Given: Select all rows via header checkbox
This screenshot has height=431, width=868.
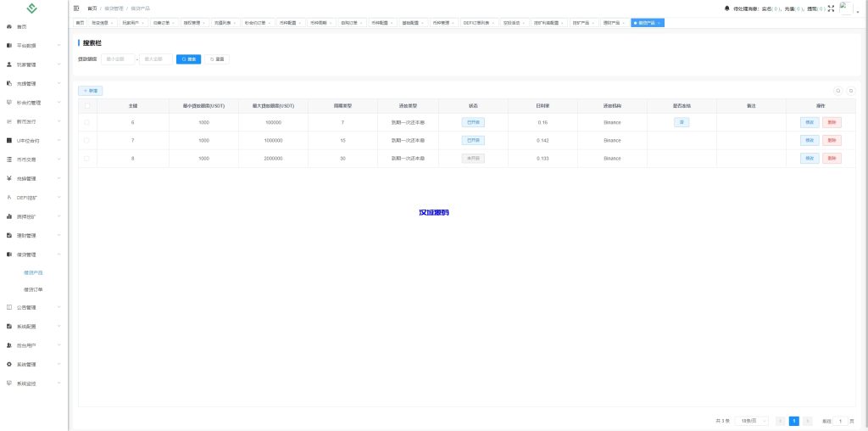Looking at the screenshot, I should coord(86,105).
